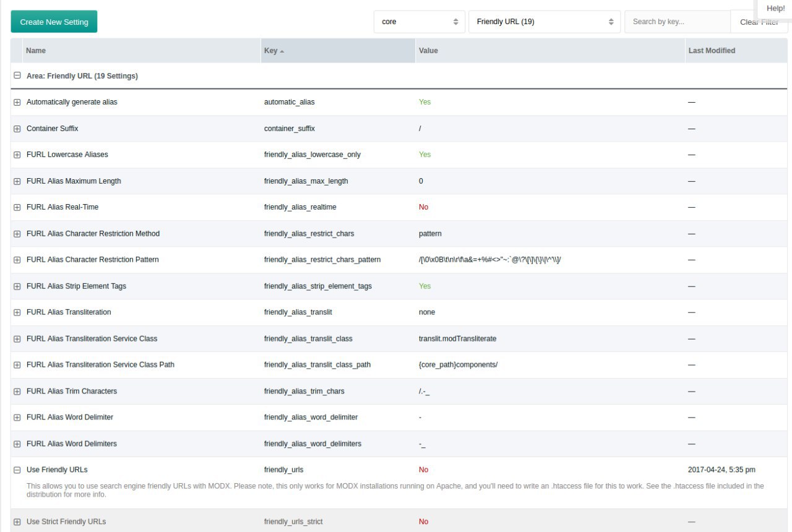
Task: Expand the FURL Alias Trim Characters row
Action: point(17,392)
